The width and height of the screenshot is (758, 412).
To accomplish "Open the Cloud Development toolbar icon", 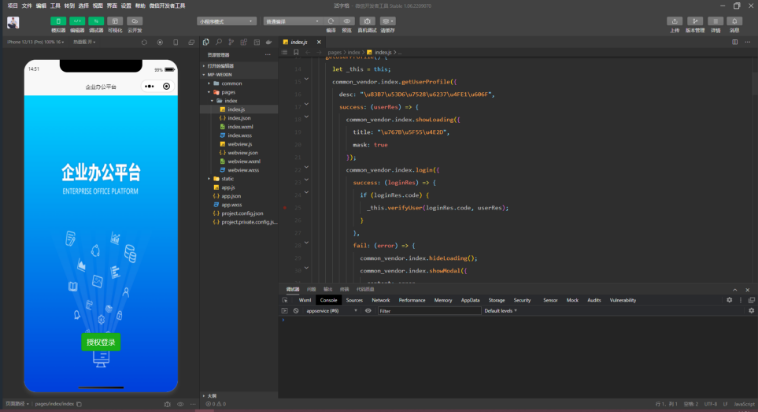I will click(x=136, y=21).
